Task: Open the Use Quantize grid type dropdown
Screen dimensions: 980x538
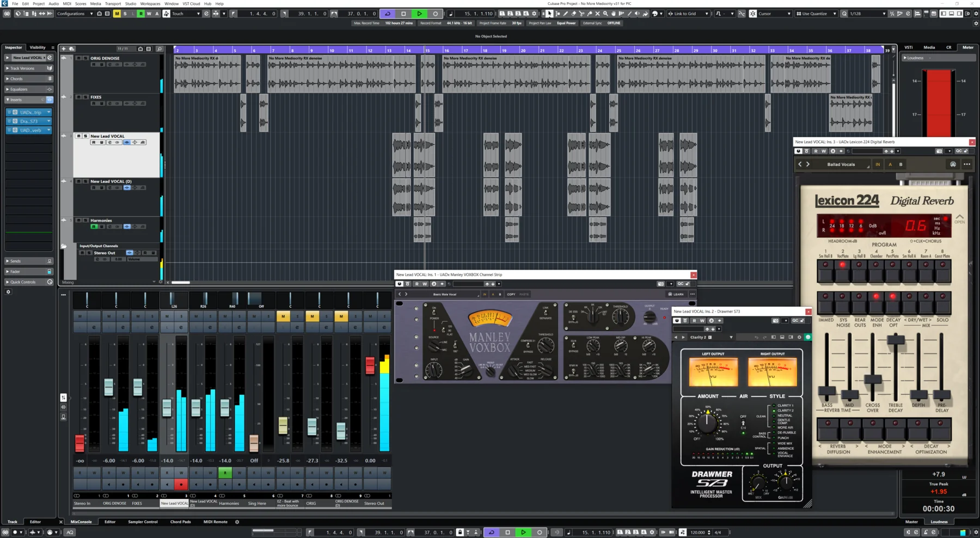Action: 816,14
